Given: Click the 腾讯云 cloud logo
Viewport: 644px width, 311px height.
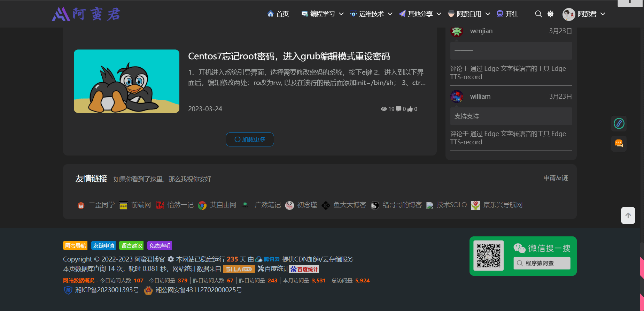Looking at the screenshot, I should [267, 259].
